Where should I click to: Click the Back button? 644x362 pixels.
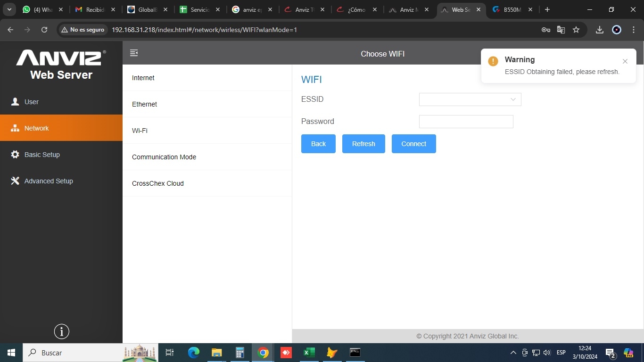[318, 144]
